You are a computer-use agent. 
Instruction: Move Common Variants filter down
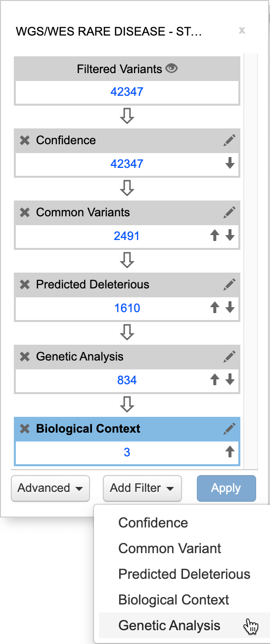click(x=230, y=236)
